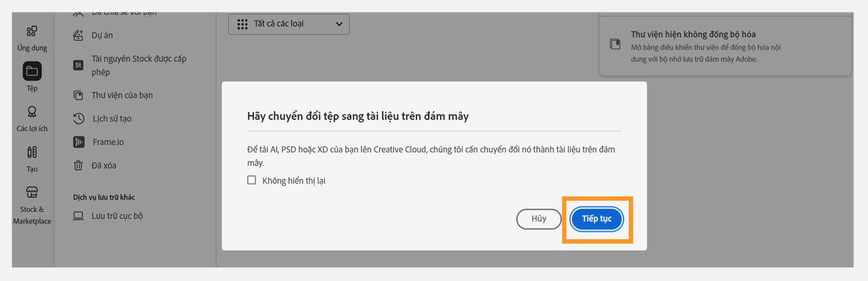Click the Mở bảng điều khiển thư viện text
The width and height of the screenshot is (868, 281).
[x=705, y=53]
